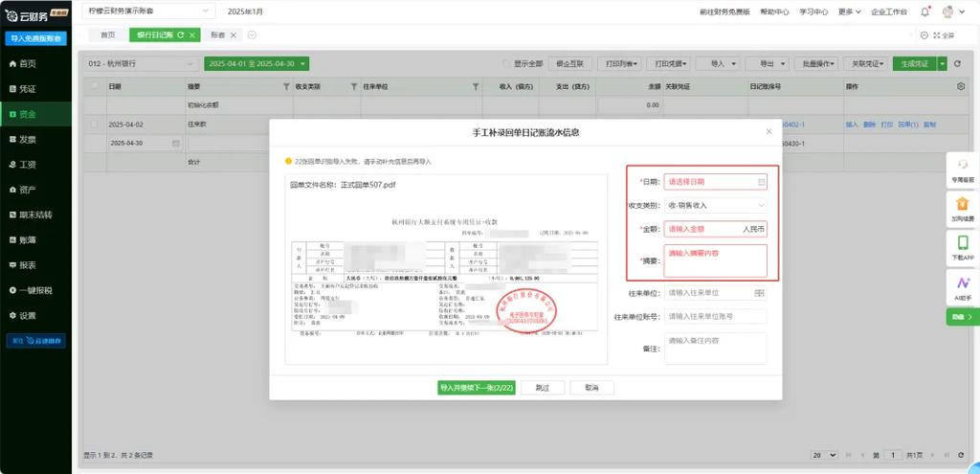Open 加购续费 on the right panel
The width and height of the screenshot is (980, 474).
(x=963, y=209)
